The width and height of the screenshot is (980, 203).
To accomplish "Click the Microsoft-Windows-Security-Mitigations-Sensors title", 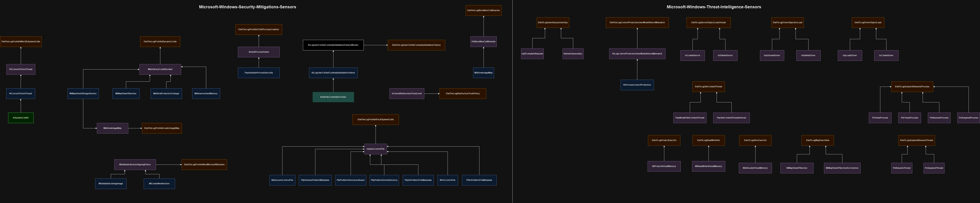I will 248,7.
